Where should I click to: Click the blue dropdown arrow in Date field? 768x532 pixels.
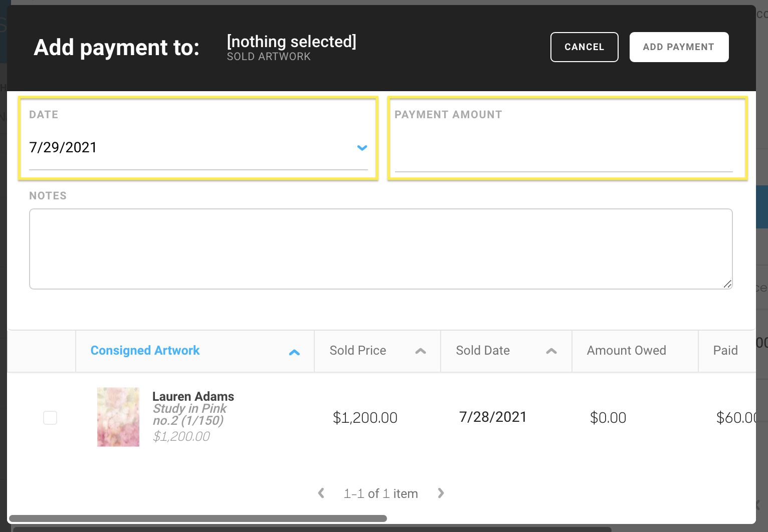(362, 148)
